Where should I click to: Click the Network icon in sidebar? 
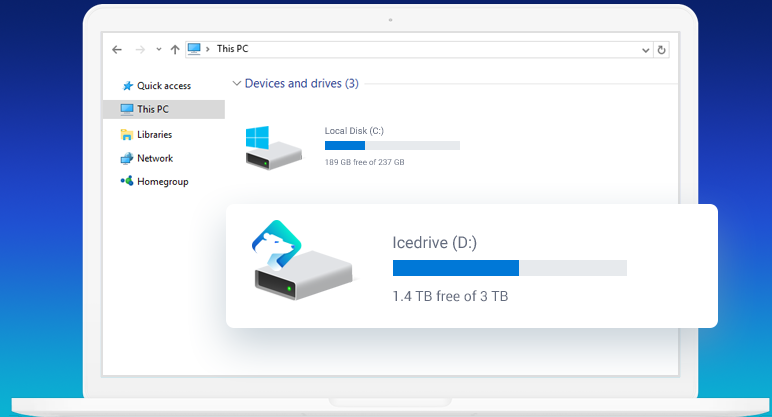point(127,158)
